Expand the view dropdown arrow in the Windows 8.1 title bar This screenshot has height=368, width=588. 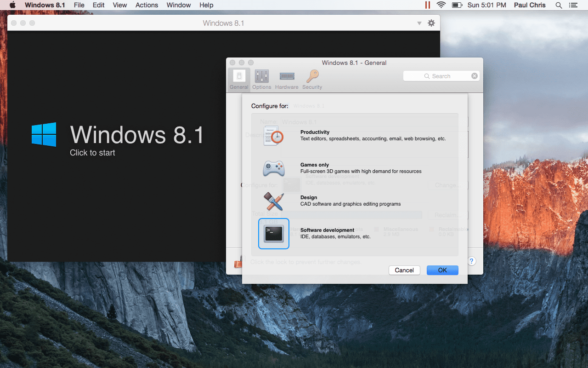click(419, 23)
